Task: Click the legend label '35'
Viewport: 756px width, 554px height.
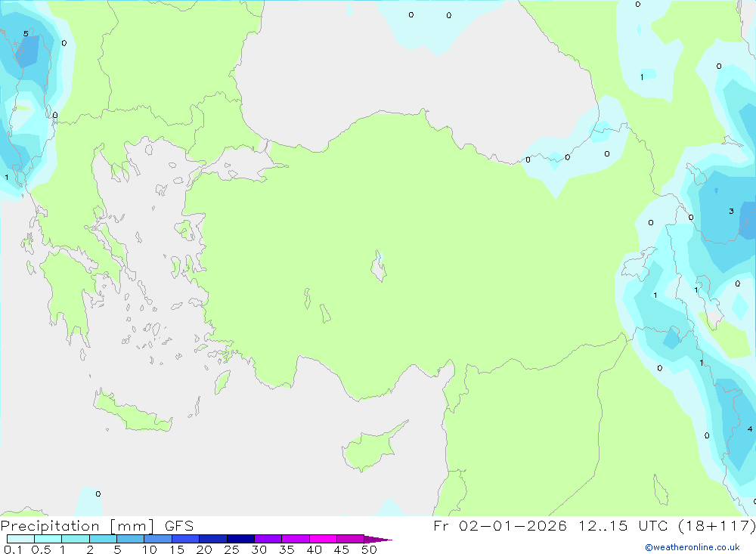Action: [287, 549]
